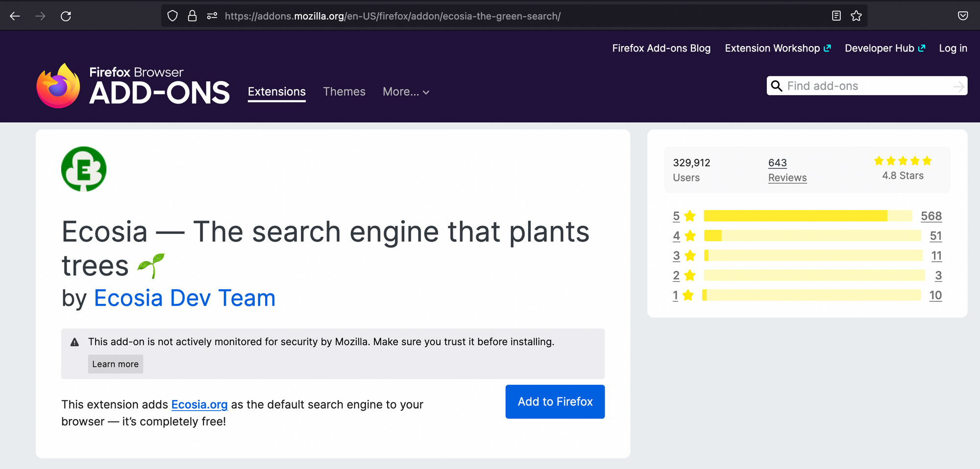
Task: Open the Extension Workshop link
Action: tap(778, 48)
